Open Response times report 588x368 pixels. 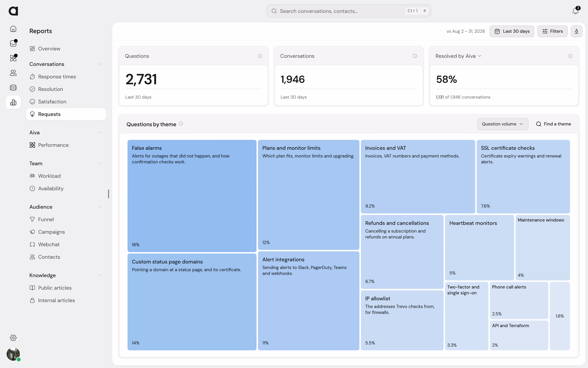point(66,77)
